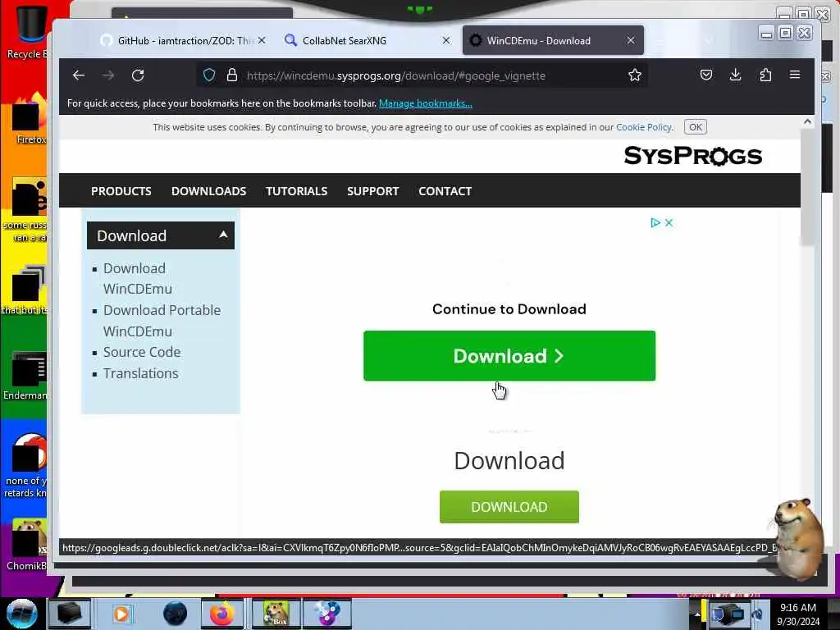Open the hamster Box taskbar icon
The width and height of the screenshot is (840, 630).
point(276,614)
